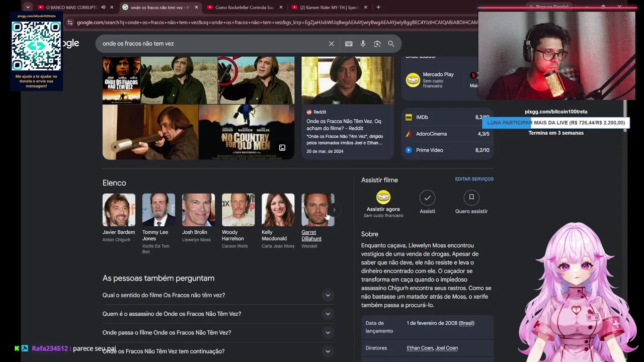Screen dimensions: 644x362
Task: Click the Mercado Play logo icon
Action: click(x=413, y=80)
